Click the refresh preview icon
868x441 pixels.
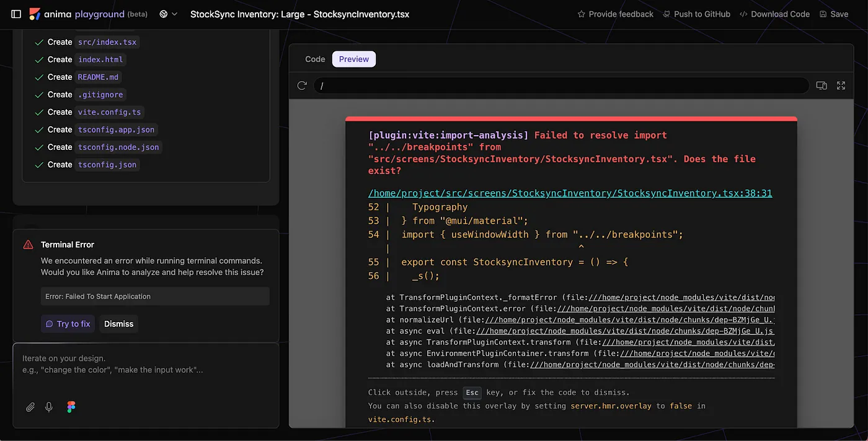[x=302, y=85]
